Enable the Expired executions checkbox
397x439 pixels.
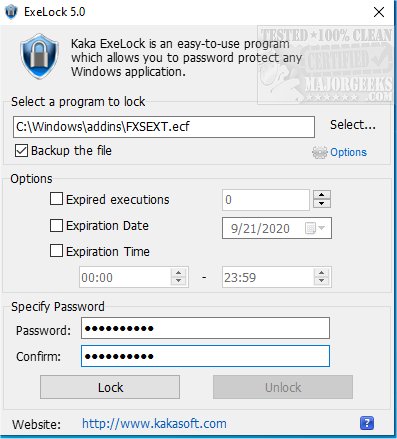[x=56, y=199]
